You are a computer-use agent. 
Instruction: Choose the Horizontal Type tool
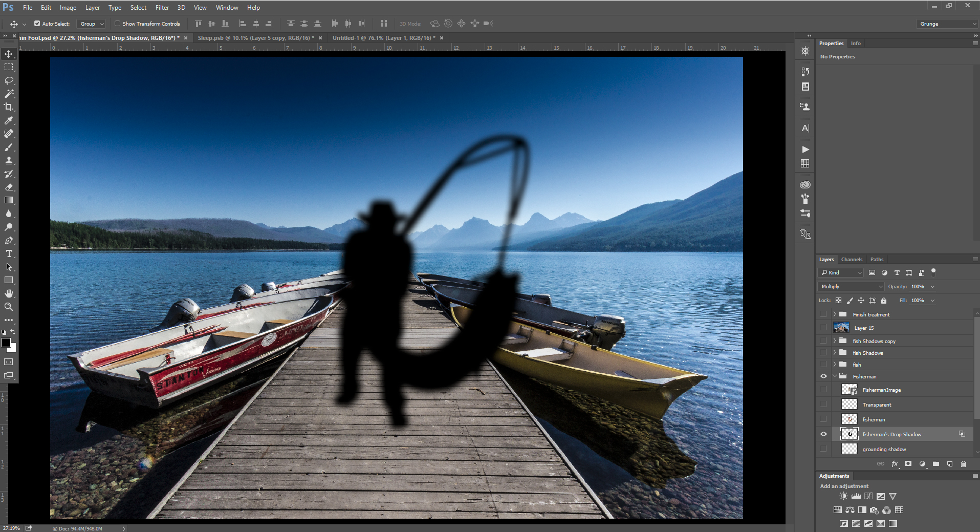(x=9, y=253)
